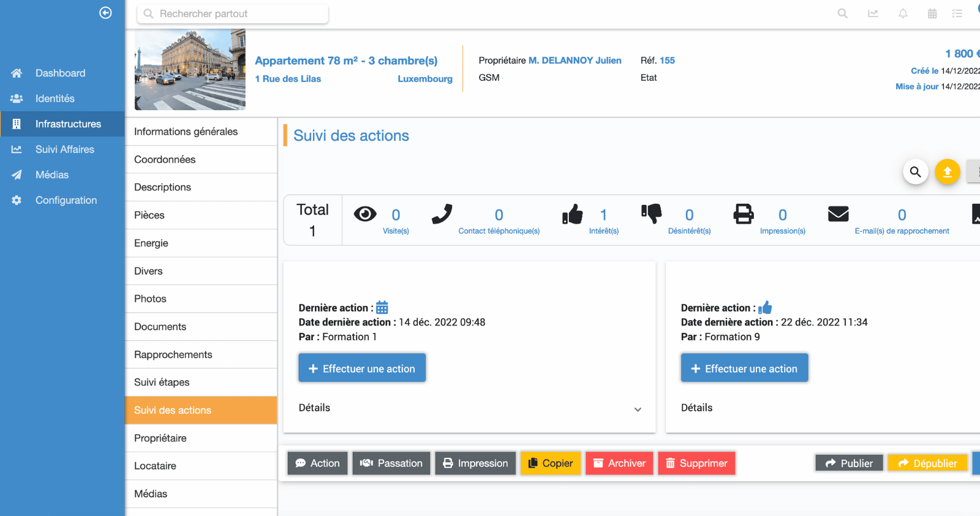
Task: Click the thumbs-down Désintérêt(s) icon
Action: [651, 214]
